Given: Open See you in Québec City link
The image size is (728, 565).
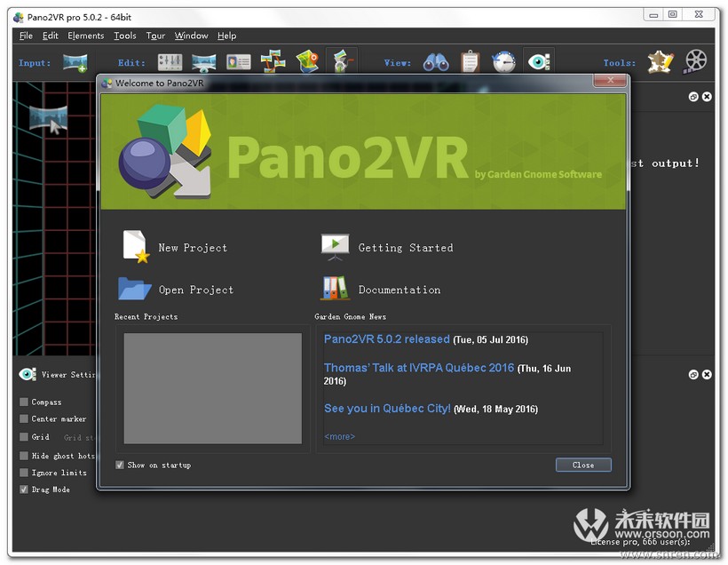Looking at the screenshot, I should tap(387, 409).
